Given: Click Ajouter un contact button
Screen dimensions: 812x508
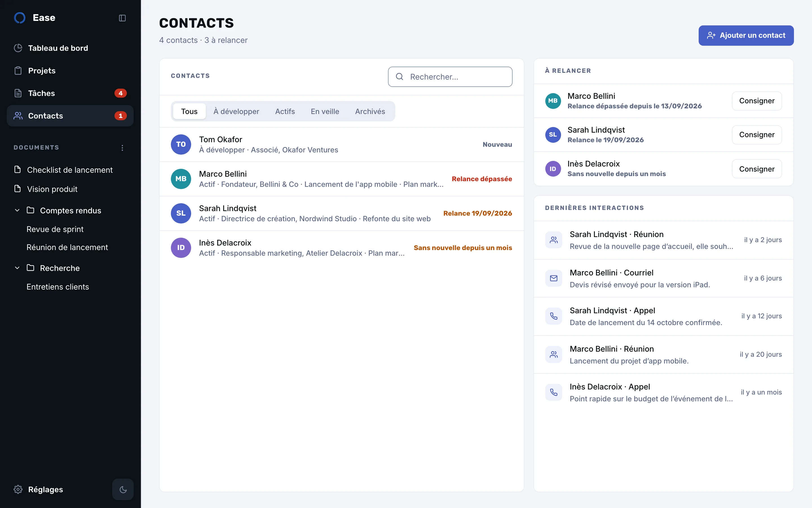Looking at the screenshot, I should click(x=746, y=35).
